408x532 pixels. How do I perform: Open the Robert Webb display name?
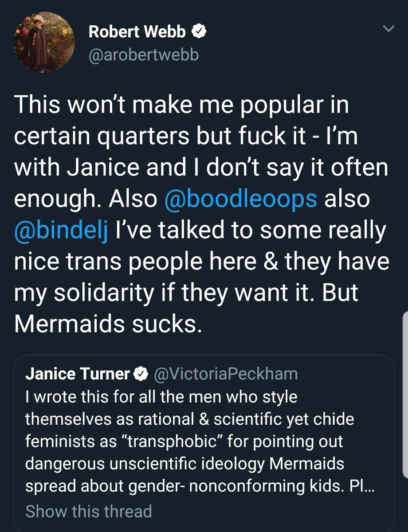tap(138, 31)
